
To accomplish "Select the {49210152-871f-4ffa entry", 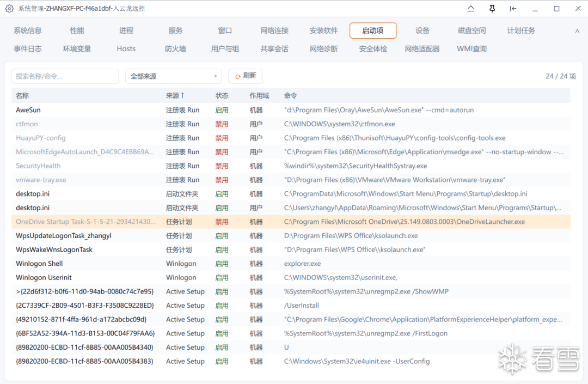I will pos(291,320).
